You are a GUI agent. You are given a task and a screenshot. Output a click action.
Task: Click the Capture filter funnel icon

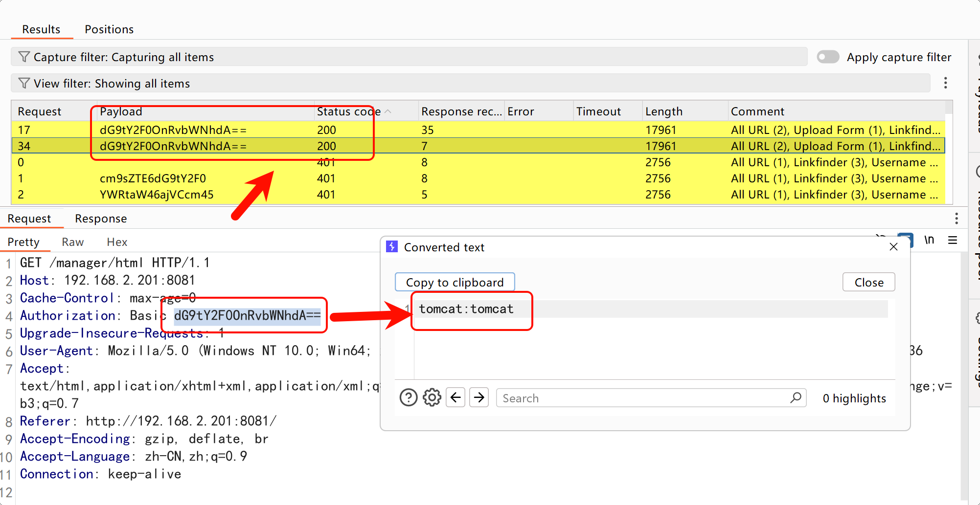pos(24,57)
